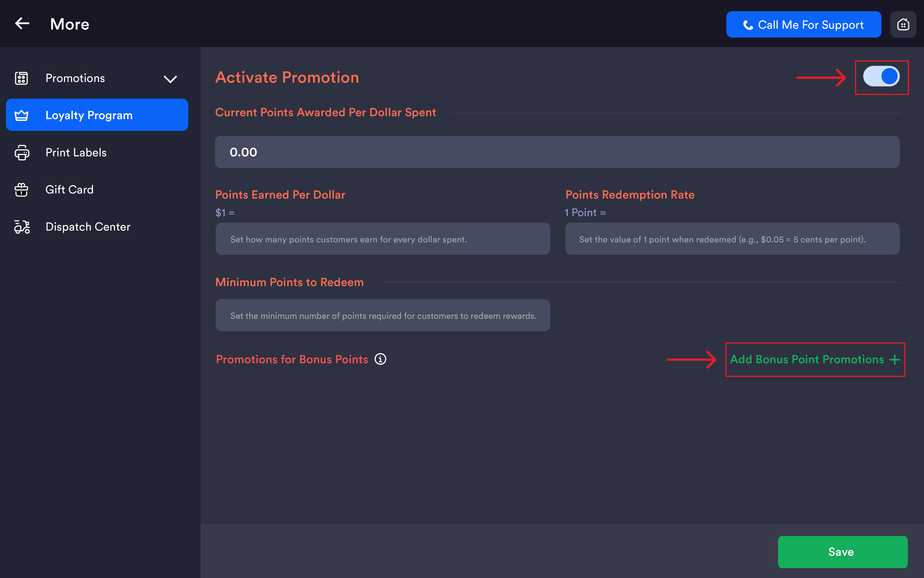Click the store icon in top-right corner

tap(903, 25)
